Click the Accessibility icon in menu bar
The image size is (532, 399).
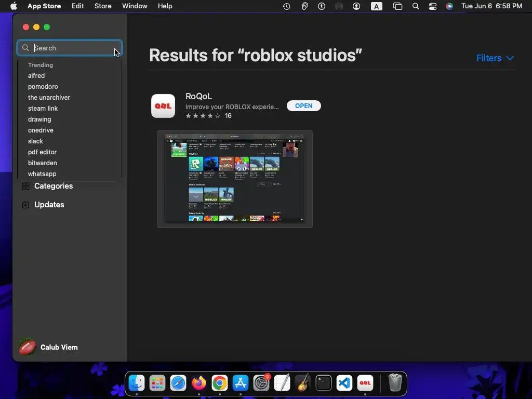(x=322, y=6)
